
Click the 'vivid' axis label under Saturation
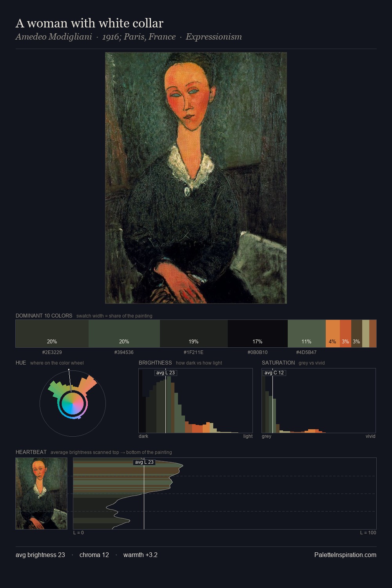click(370, 436)
